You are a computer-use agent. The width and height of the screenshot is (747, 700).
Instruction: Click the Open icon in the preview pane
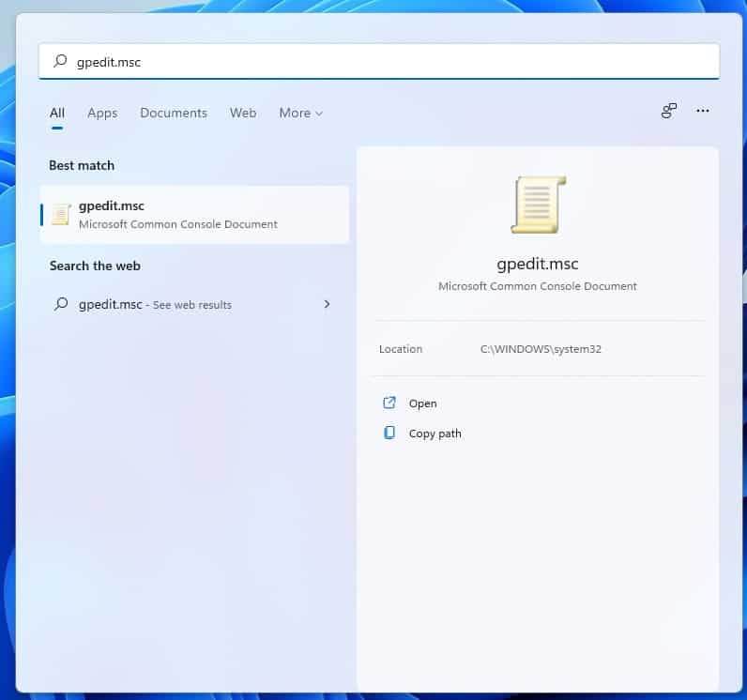point(389,403)
